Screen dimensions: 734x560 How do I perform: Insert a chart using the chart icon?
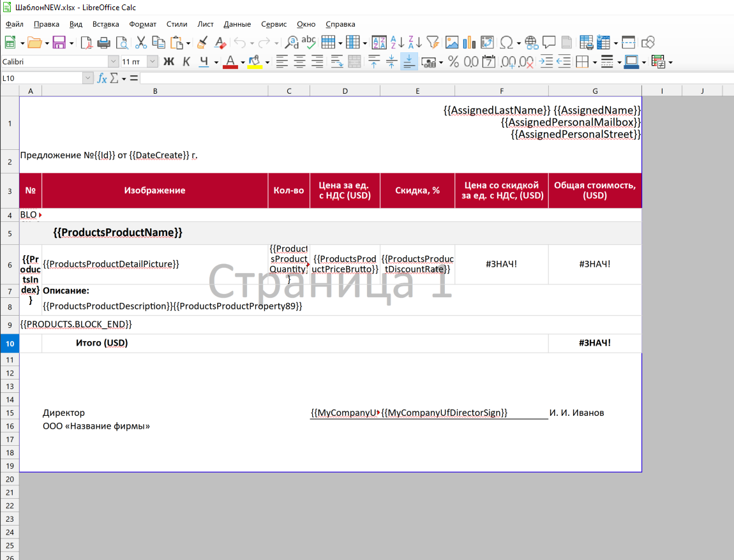(469, 43)
